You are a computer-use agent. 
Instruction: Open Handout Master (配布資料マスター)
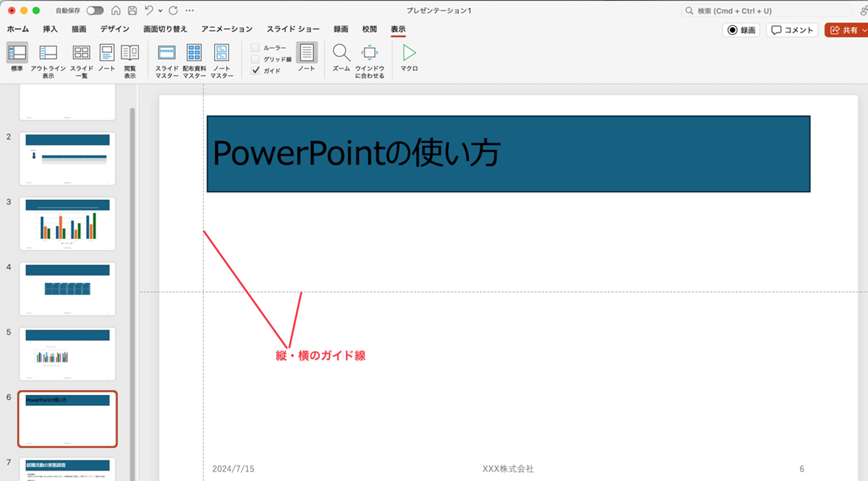click(194, 61)
